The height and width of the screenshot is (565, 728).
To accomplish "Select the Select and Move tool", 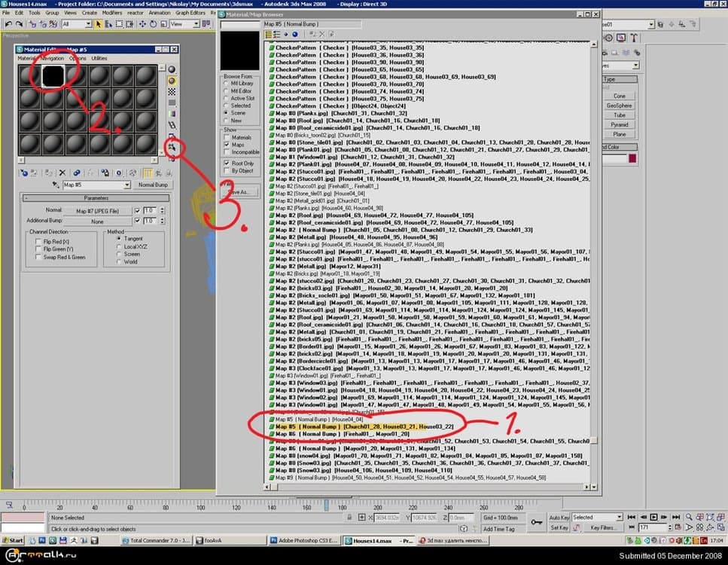I will [x=142, y=23].
